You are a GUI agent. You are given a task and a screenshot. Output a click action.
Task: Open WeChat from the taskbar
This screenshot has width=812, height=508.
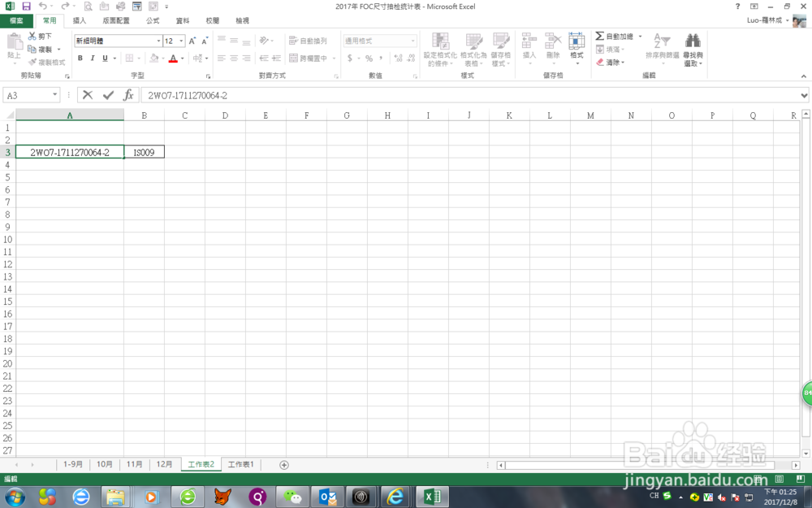[292, 497]
